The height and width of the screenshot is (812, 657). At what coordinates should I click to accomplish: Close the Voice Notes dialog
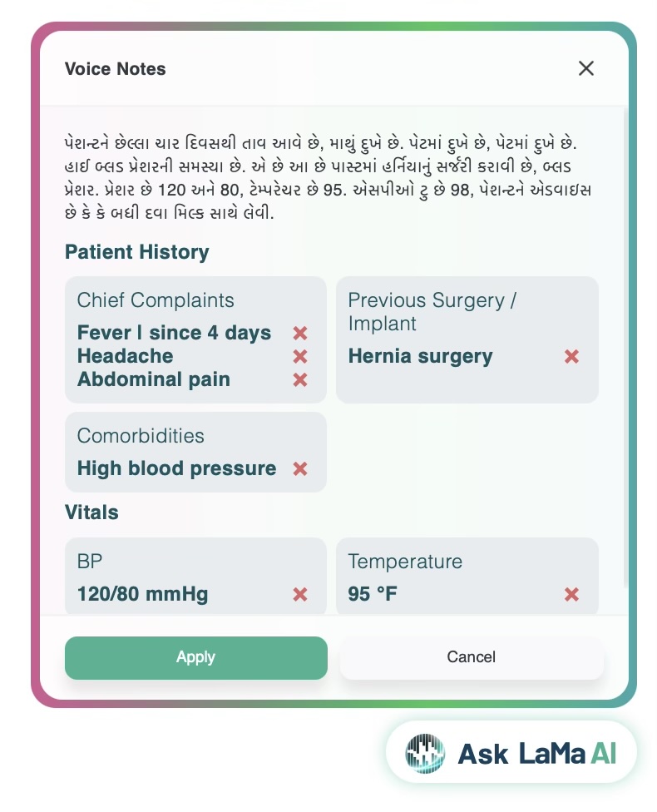click(586, 68)
